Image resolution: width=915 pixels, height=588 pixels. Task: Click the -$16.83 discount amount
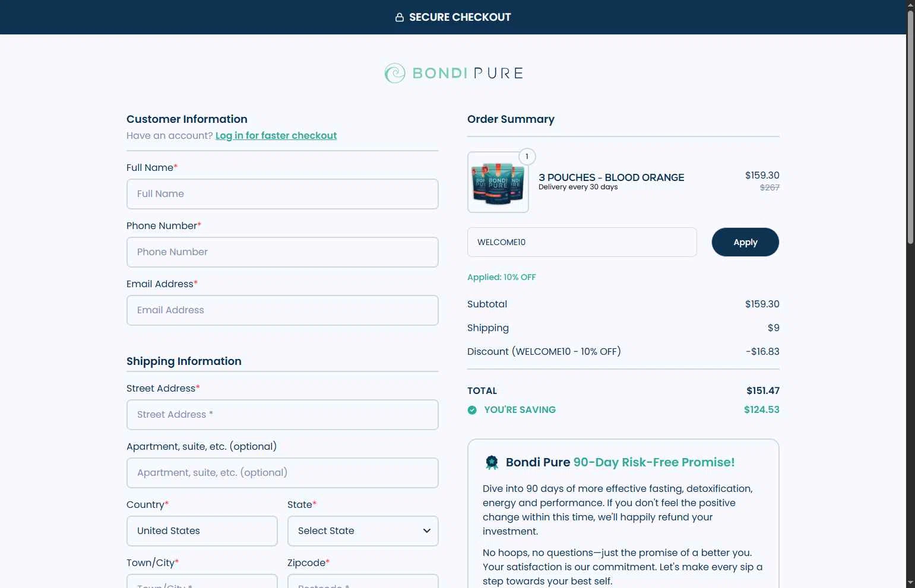point(762,351)
